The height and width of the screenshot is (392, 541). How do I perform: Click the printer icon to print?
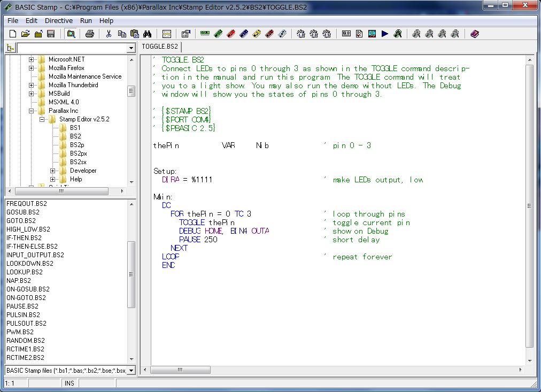pyautogui.click(x=90, y=34)
